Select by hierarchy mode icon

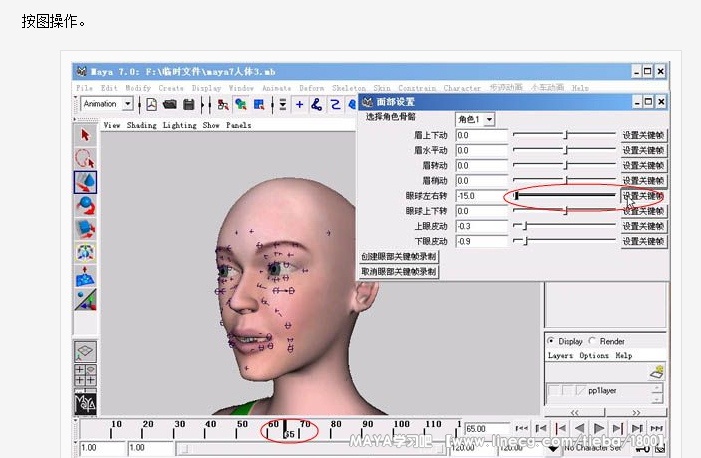click(223, 104)
